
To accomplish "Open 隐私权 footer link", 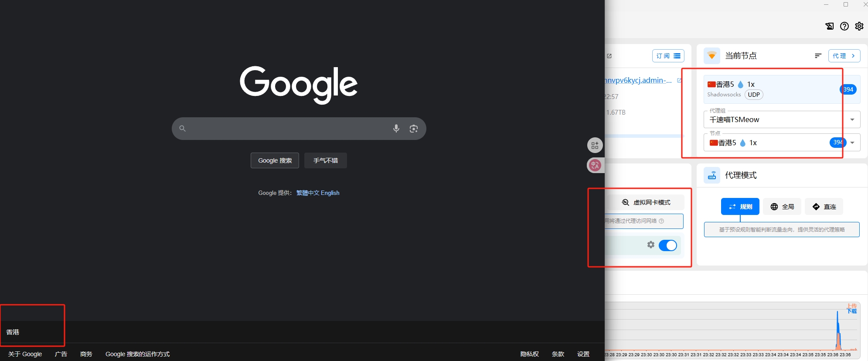I will (x=530, y=354).
